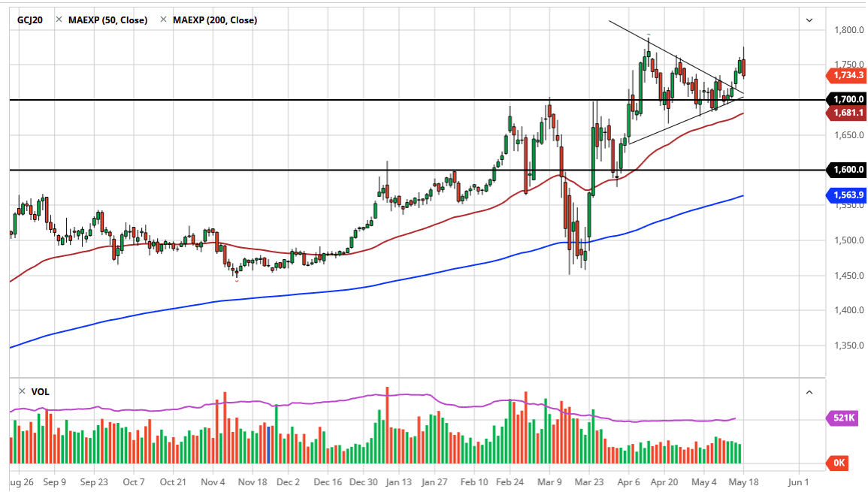Click the Jan 13 date label
This screenshot has height=492, width=868.
coord(398,482)
